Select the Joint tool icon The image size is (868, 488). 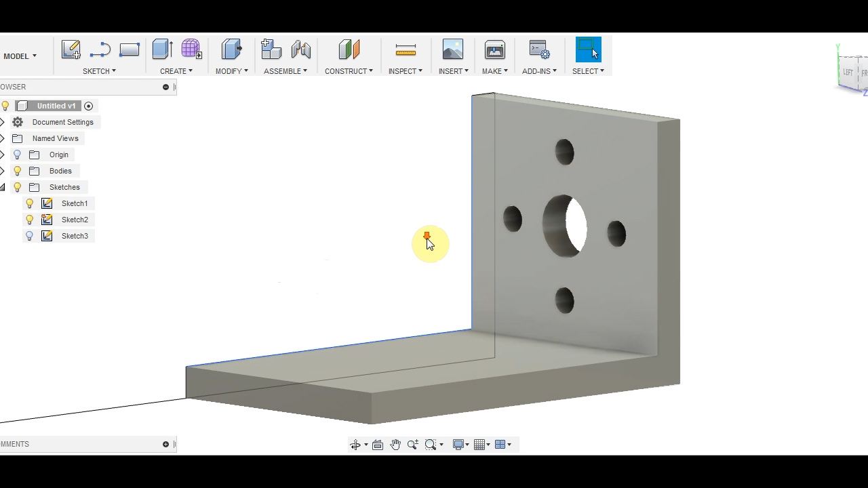(x=300, y=49)
